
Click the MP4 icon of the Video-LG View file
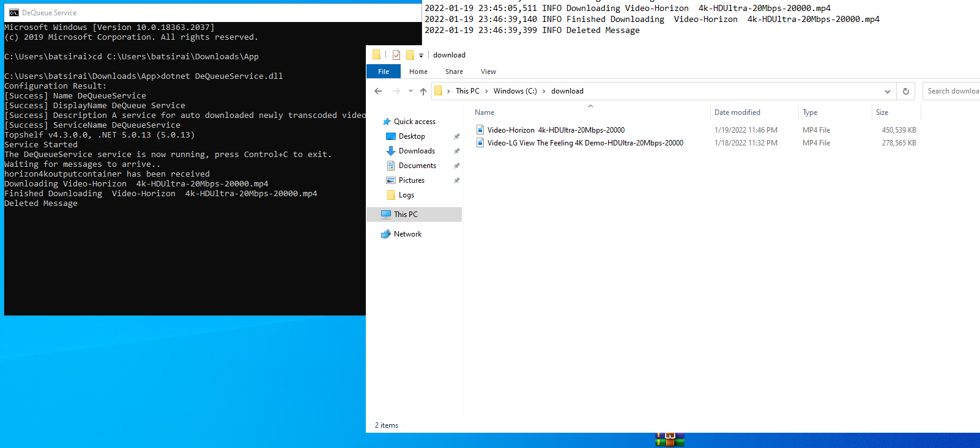tap(480, 143)
